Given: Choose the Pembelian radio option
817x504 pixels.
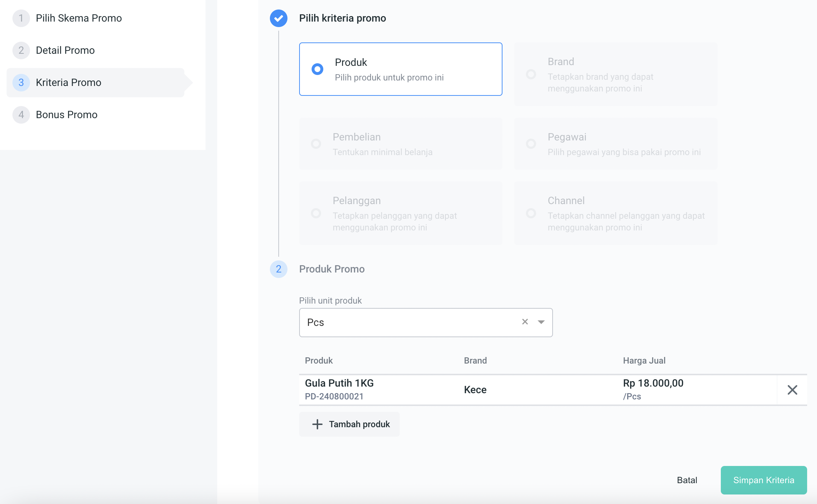Looking at the screenshot, I should (316, 144).
